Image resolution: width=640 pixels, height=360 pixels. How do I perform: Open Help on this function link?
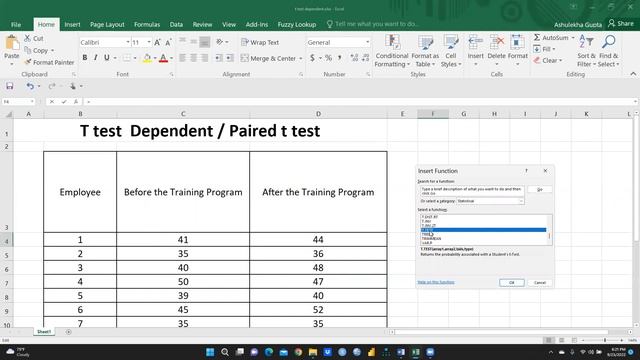(436, 282)
